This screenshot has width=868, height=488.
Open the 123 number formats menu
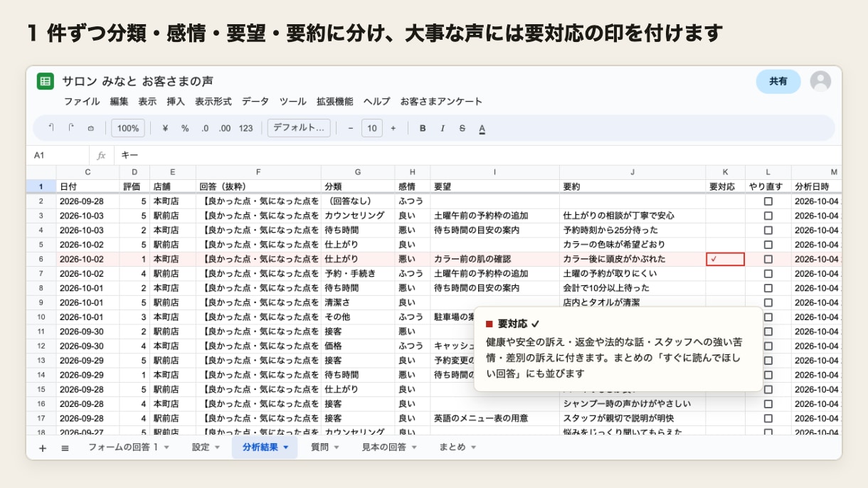pyautogui.click(x=246, y=128)
